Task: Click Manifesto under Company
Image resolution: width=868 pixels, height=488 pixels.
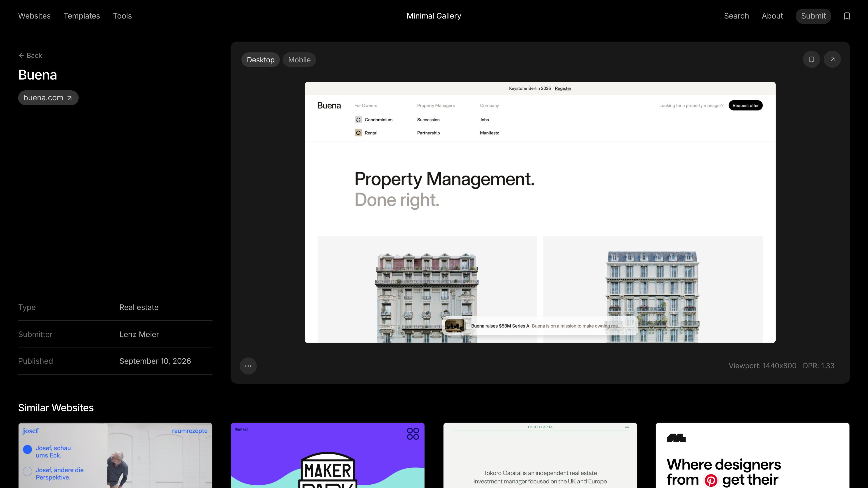Action: pos(490,133)
